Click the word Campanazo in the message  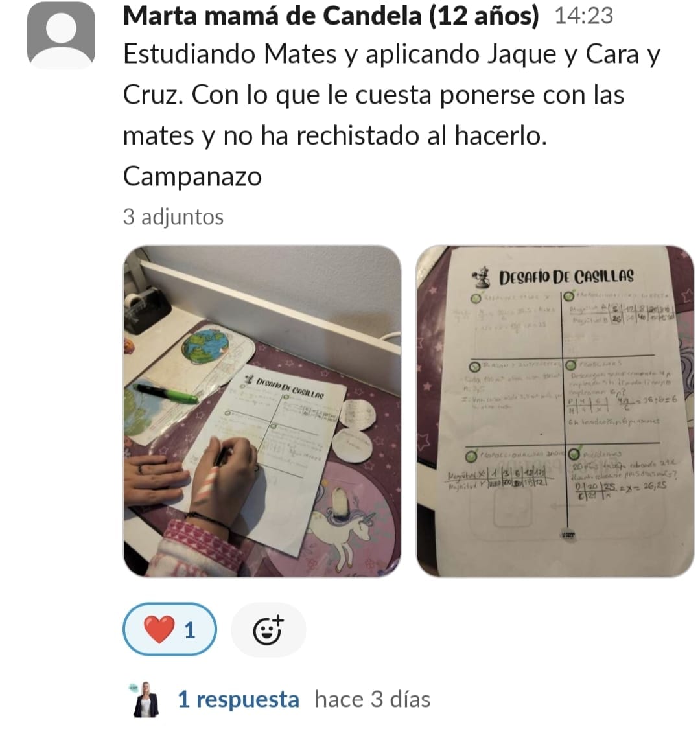click(x=192, y=176)
